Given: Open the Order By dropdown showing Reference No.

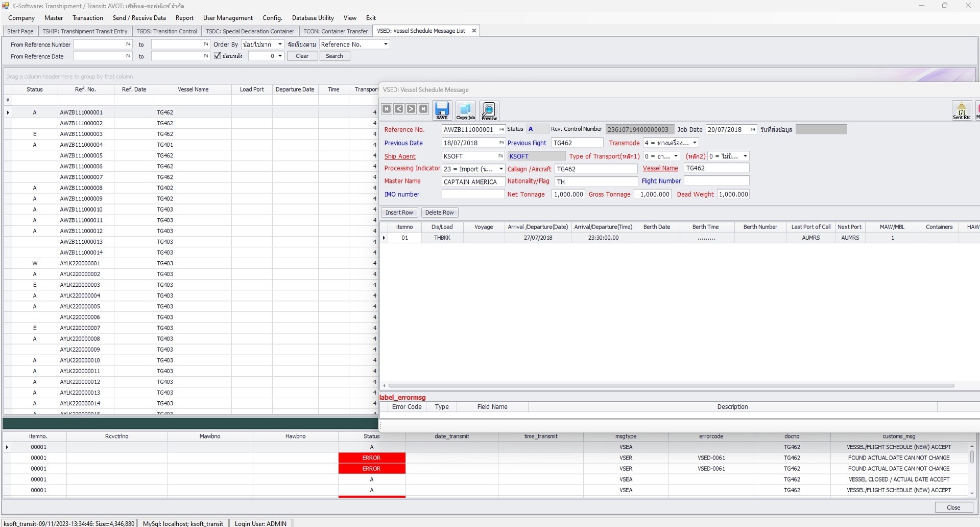Looking at the screenshot, I should tap(384, 44).
